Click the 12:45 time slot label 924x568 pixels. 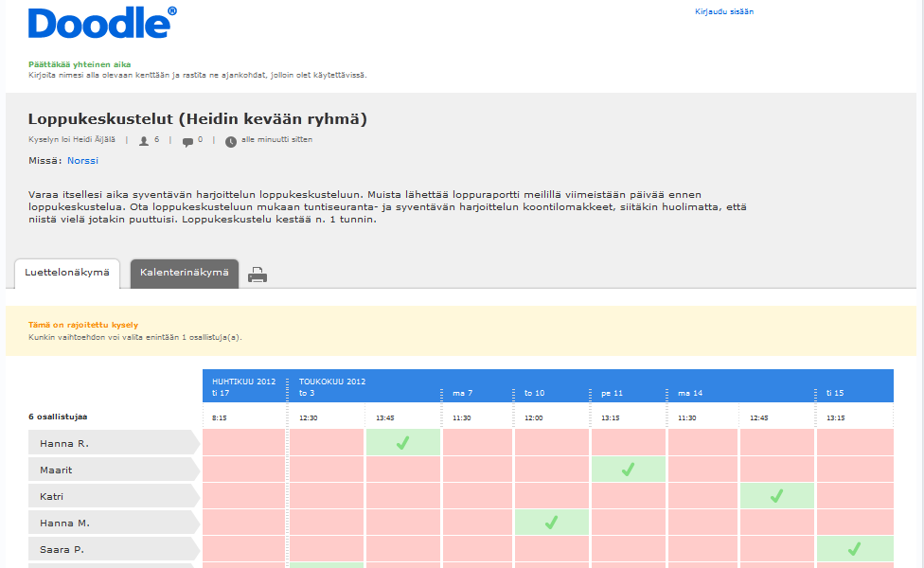[758, 417]
